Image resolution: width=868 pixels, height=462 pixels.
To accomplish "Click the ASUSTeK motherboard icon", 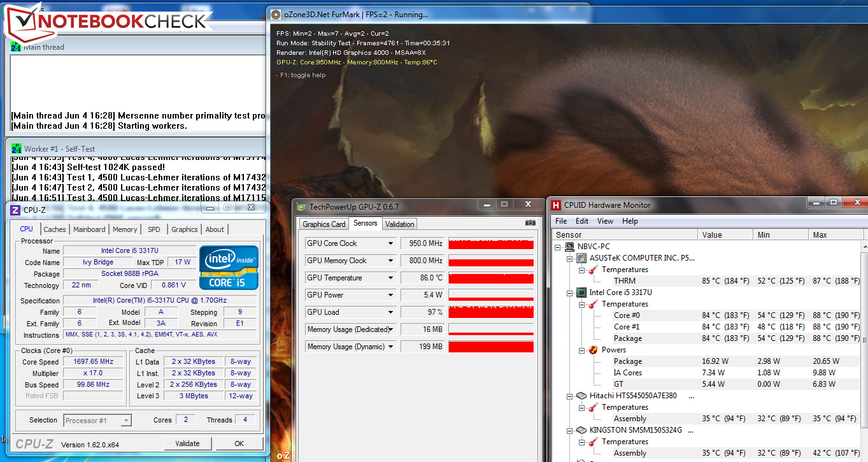I will coord(581,258).
